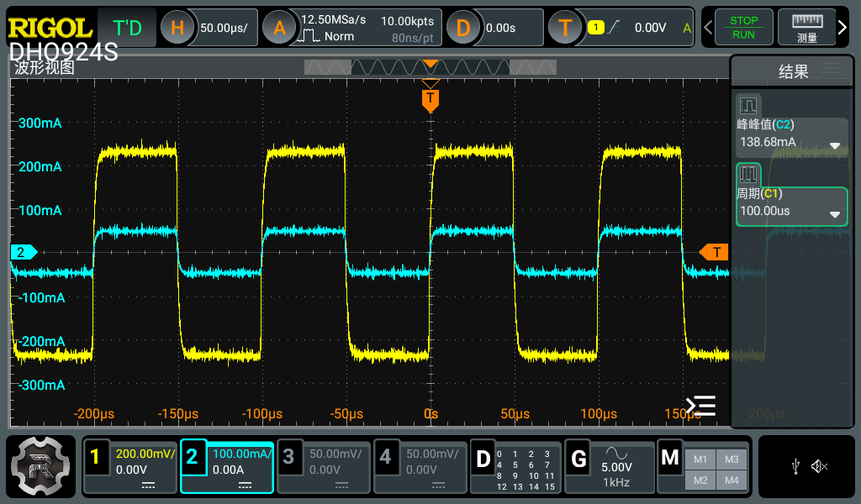Image resolution: width=861 pixels, height=504 pixels.
Task: Click the result panel menu lines icon
Action: (830, 69)
